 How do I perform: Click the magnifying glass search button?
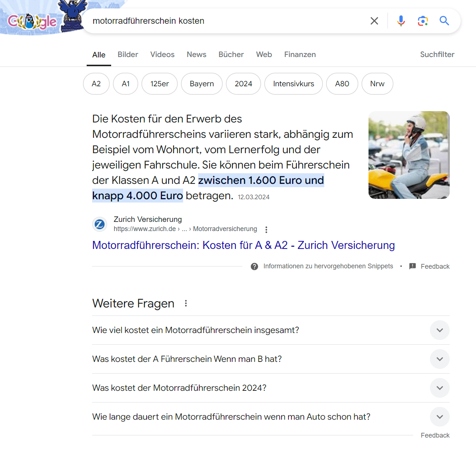pyautogui.click(x=444, y=21)
